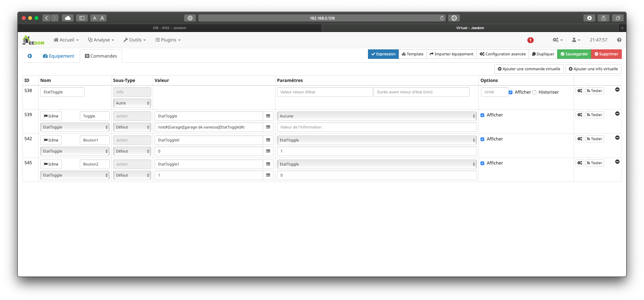The height and width of the screenshot is (300, 644).
Task: Open advanced config gears for command 542
Action: click(x=580, y=139)
